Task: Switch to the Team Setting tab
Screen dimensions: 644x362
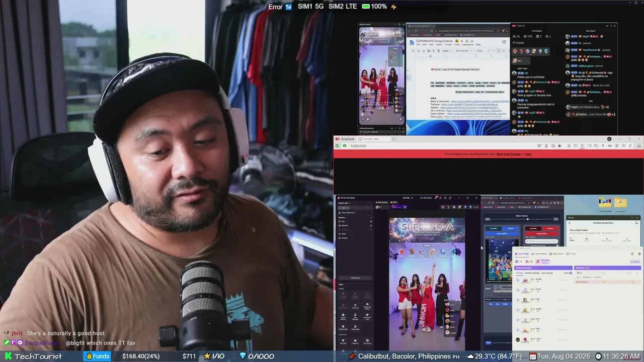Action: click(x=539, y=254)
